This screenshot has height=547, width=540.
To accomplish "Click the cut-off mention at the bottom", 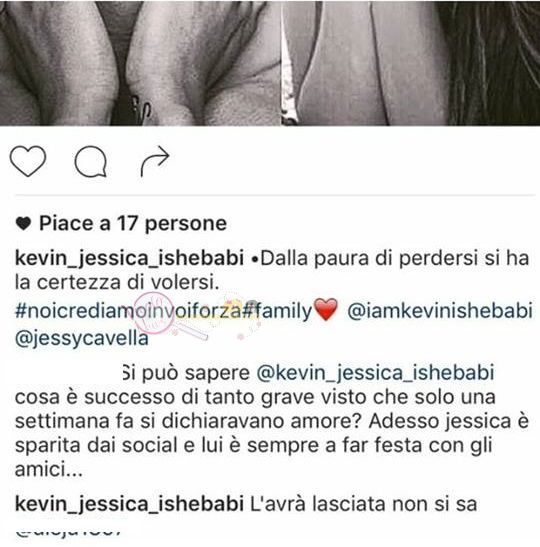I will click(69, 532).
